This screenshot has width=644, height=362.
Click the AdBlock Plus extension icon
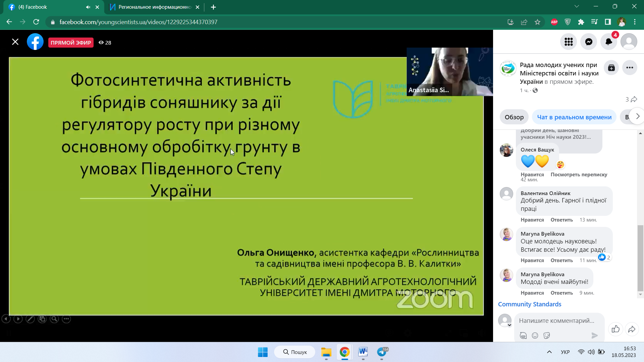coord(554,22)
